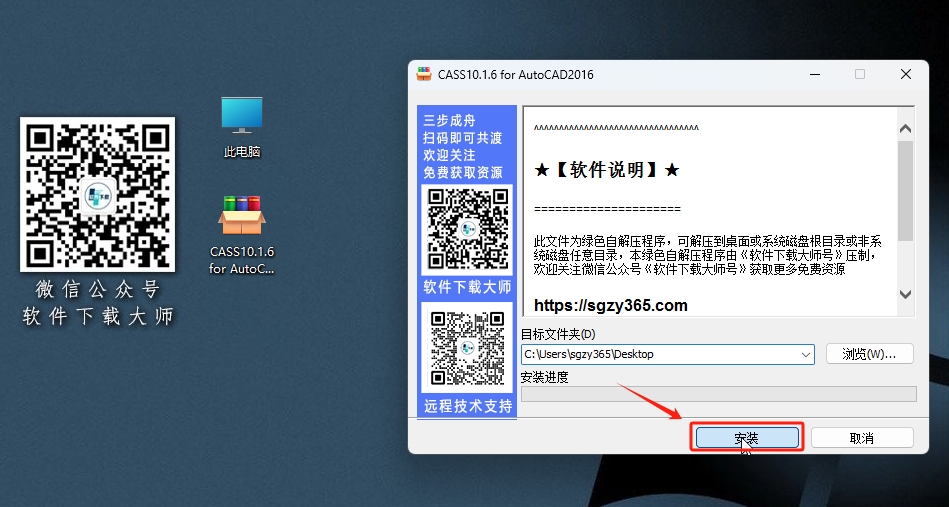This screenshot has width=949, height=507.
Task: Expand the 目标文件夹 path dropdown arrow
Action: click(806, 355)
